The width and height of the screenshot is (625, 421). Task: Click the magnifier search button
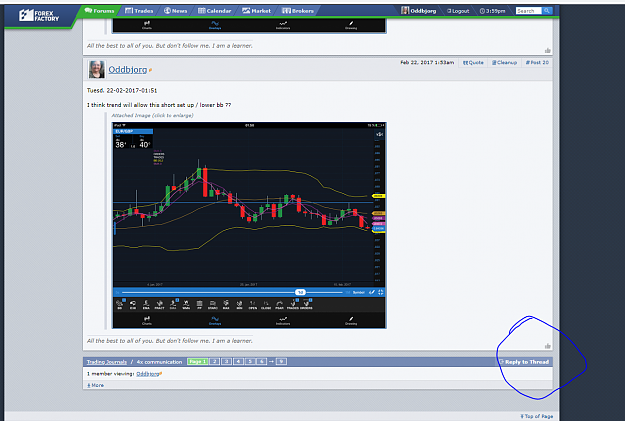pos(547,11)
